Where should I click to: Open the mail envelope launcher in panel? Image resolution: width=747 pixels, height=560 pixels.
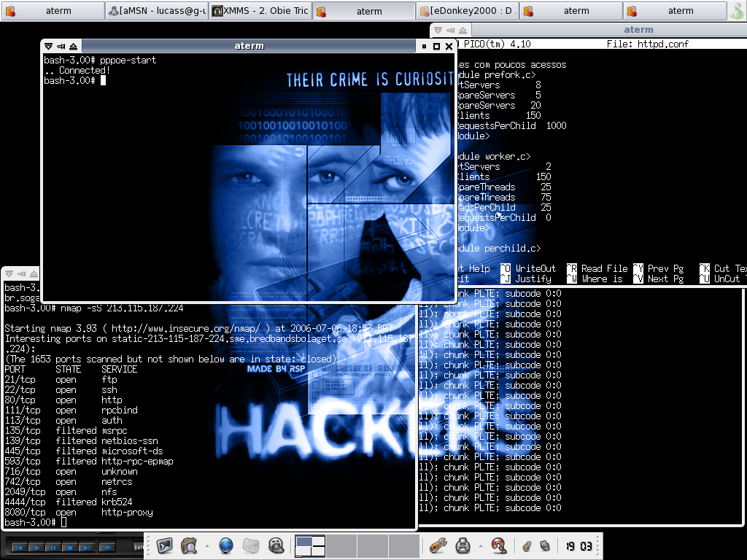coord(251,545)
